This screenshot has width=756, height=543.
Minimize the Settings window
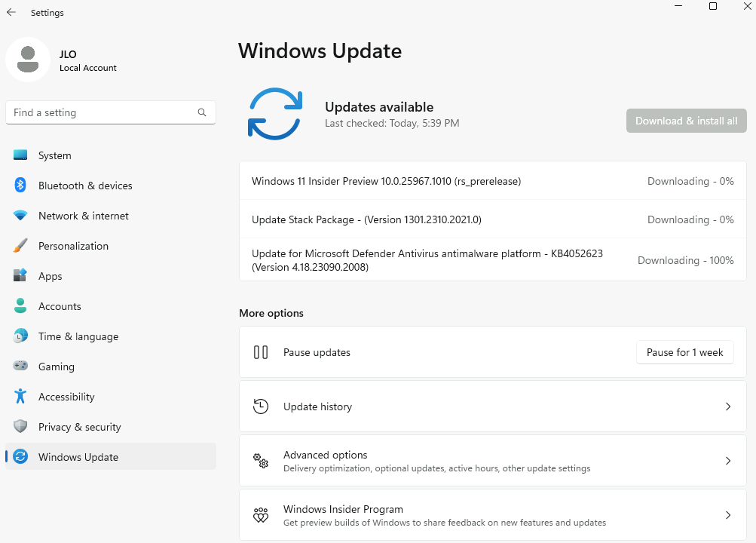[678, 6]
